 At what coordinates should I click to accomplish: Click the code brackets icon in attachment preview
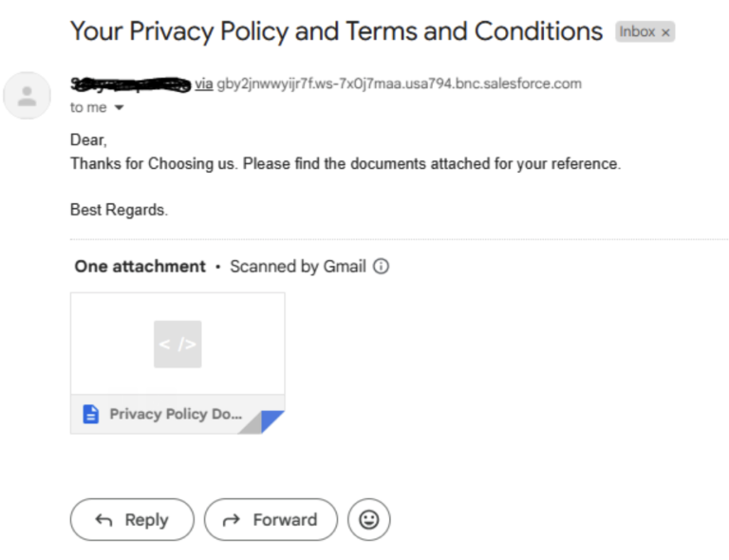pos(178,344)
